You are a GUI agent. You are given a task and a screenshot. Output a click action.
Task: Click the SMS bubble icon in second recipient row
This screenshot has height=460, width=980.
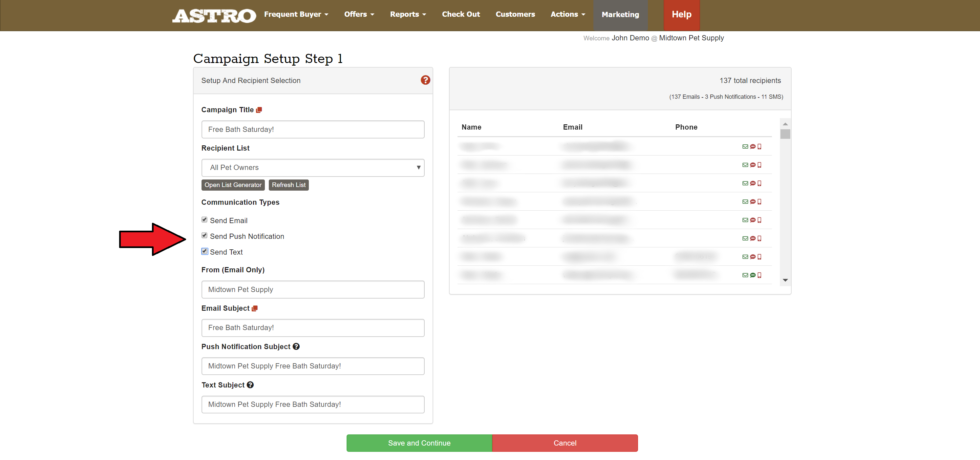[753, 165]
